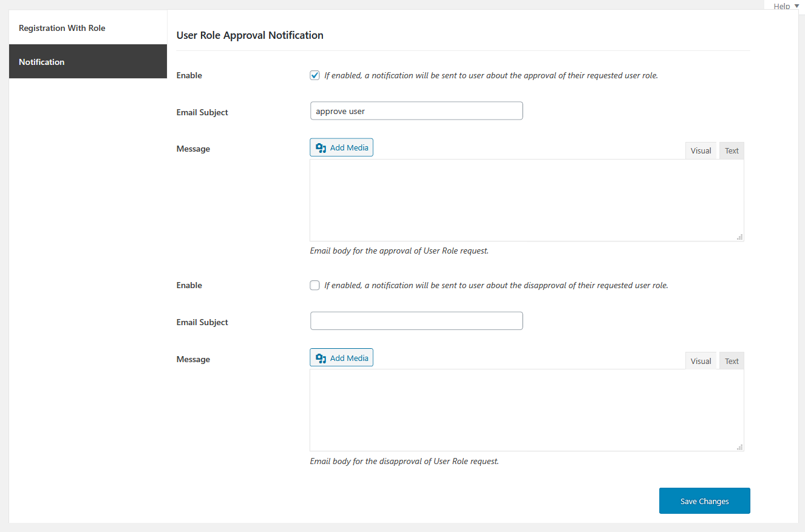Click the Add Media icon for disapproval message
This screenshot has height=532, width=805.
321,357
